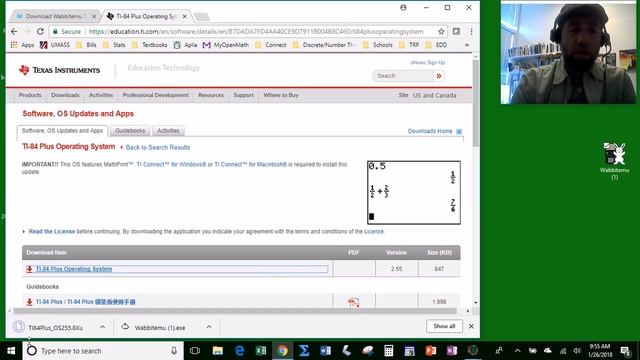Open PowerPoint from the taskbar
The image size is (640, 360).
click(431, 351)
